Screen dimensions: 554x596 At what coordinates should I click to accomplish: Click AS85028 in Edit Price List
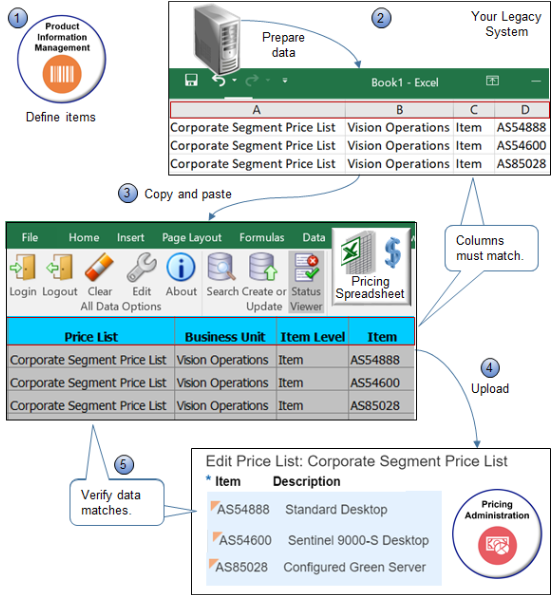tap(241, 567)
